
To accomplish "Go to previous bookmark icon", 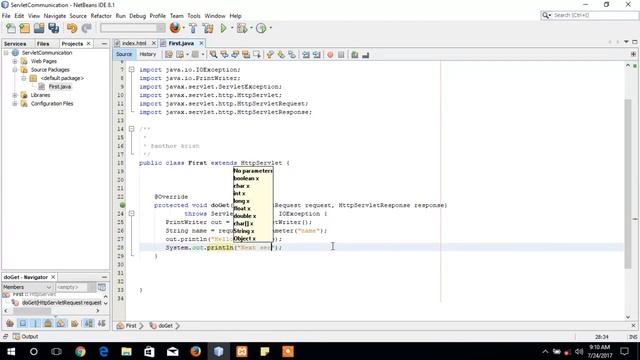I will (x=270, y=55).
